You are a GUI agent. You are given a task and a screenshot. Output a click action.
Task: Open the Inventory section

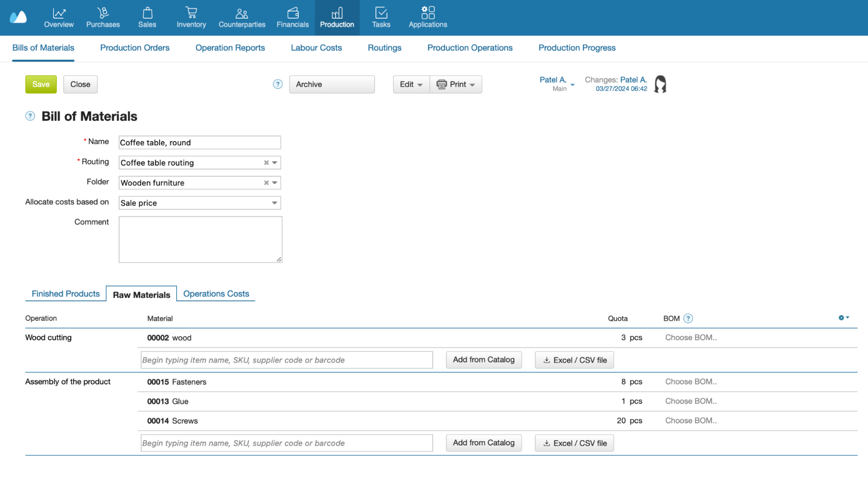(191, 18)
